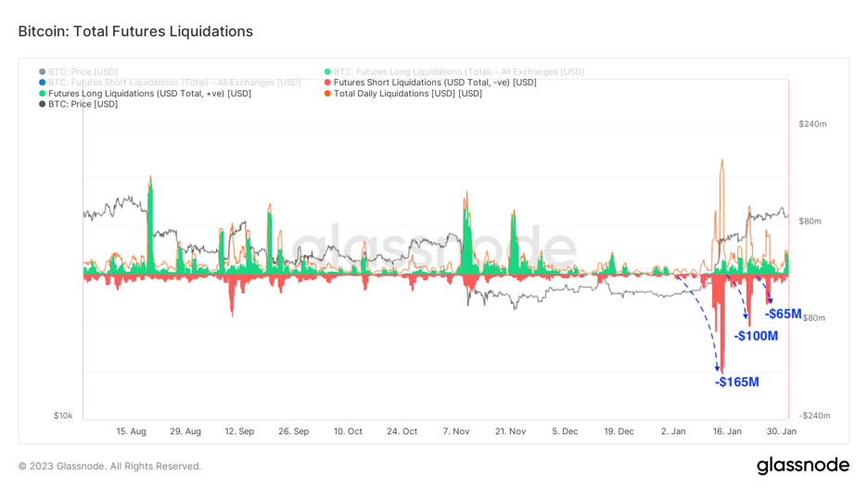Screen dimensions: 868x488
Task: Click the glassnode logo at bottom right
Action: coord(802,465)
